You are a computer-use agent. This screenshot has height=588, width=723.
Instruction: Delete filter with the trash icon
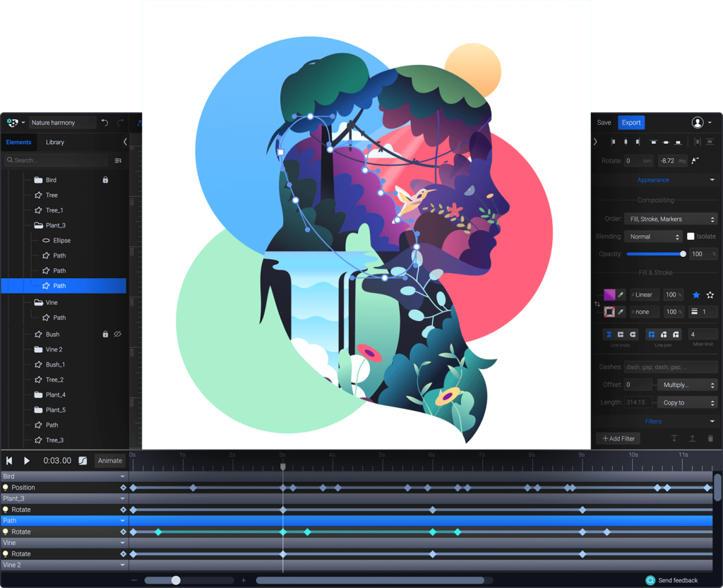[x=710, y=438]
